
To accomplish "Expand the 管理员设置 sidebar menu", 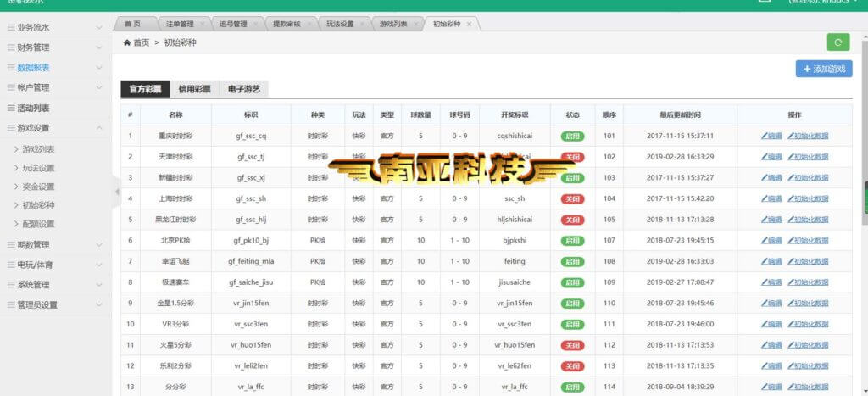I will (55, 304).
